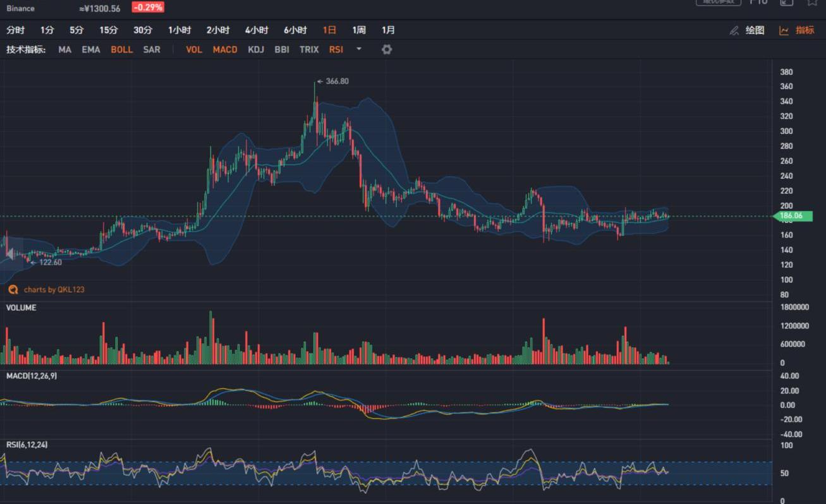Click the left scroll arrow on chart

click(x=9, y=253)
